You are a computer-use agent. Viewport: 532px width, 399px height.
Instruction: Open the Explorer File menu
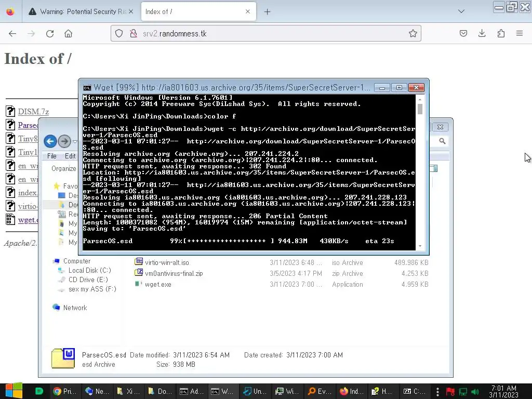(x=51, y=156)
